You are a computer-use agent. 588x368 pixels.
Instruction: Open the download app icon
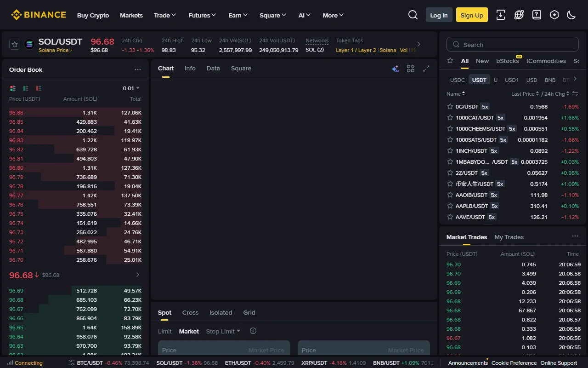[501, 15]
